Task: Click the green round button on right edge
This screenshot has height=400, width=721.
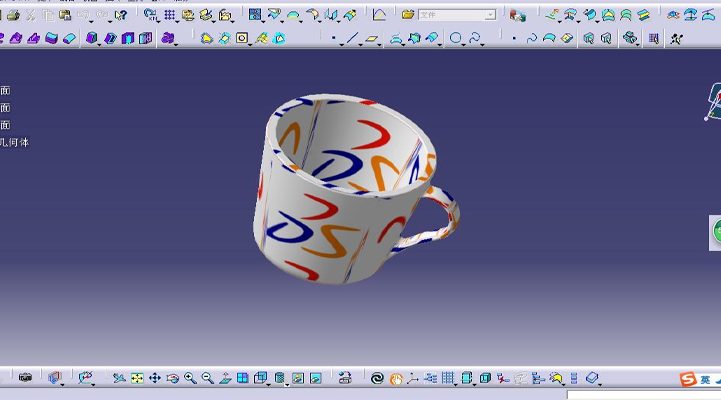Action: 716,232
